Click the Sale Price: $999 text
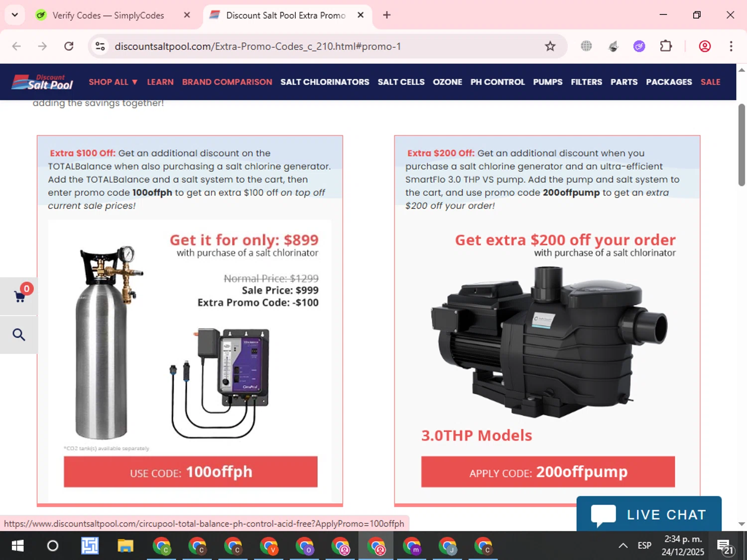 point(280,290)
